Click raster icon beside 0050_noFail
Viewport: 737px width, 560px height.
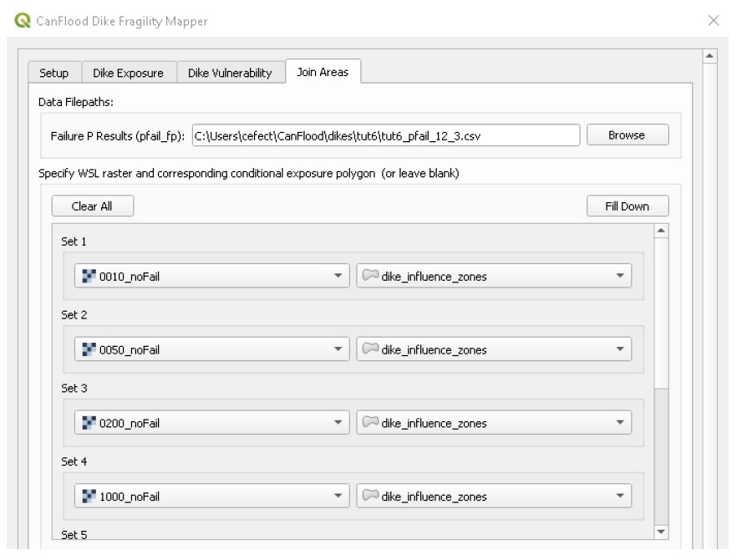coord(89,349)
